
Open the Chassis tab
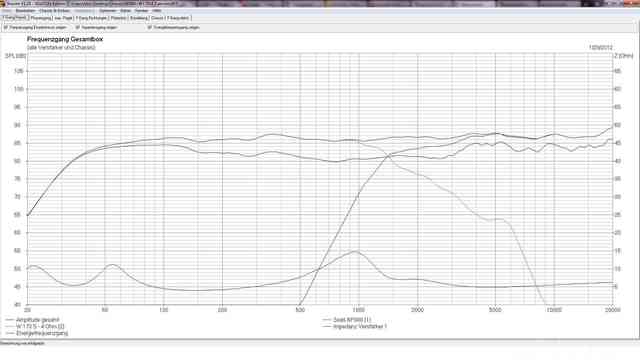[x=157, y=18]
